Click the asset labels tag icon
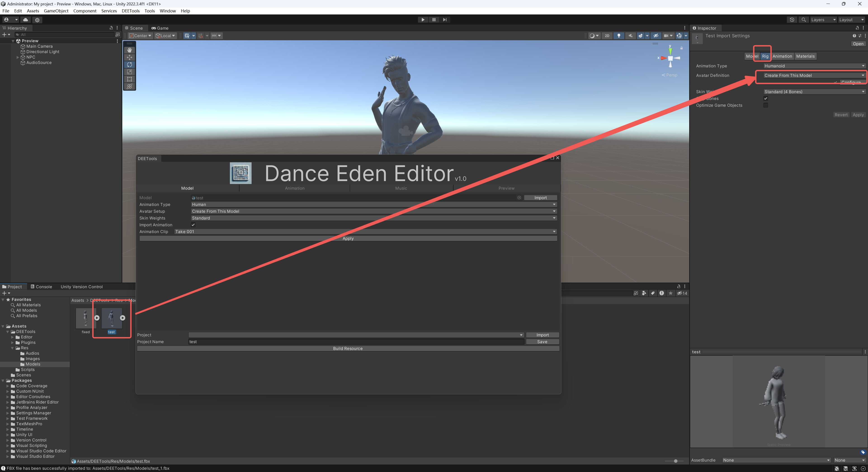This screenshot has width=868, height=472. (x=863, y=452)
